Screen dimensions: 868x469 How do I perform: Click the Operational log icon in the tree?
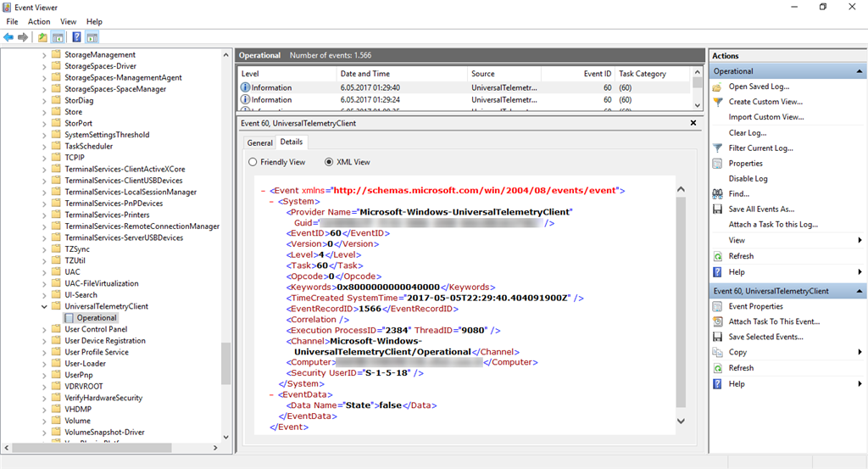point(70,318)
